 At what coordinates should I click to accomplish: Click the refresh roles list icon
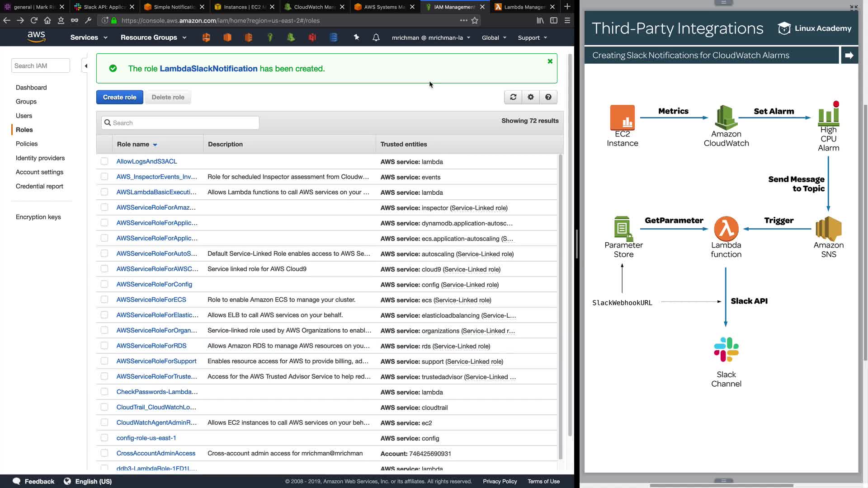[513, 97]
